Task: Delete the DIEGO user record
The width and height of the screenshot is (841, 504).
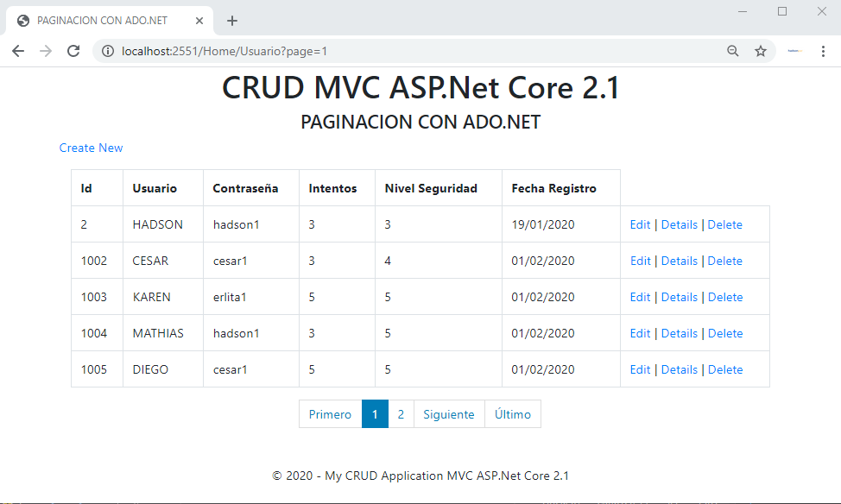Action: pos(724,369)
